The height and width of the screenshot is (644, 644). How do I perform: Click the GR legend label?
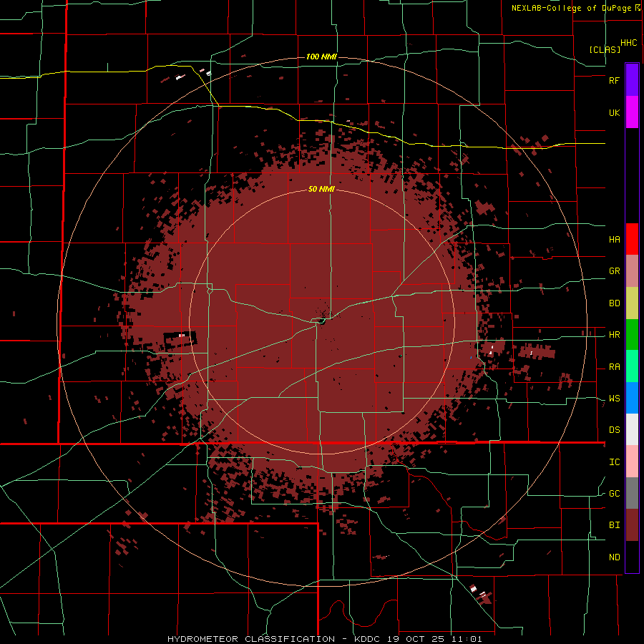coord(614,271)
